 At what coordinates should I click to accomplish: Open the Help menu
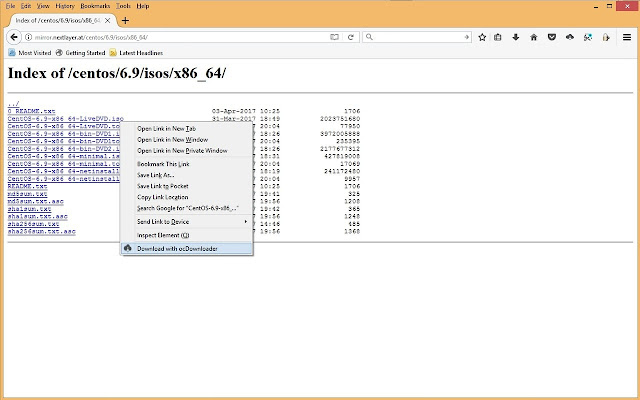(142, 6)
